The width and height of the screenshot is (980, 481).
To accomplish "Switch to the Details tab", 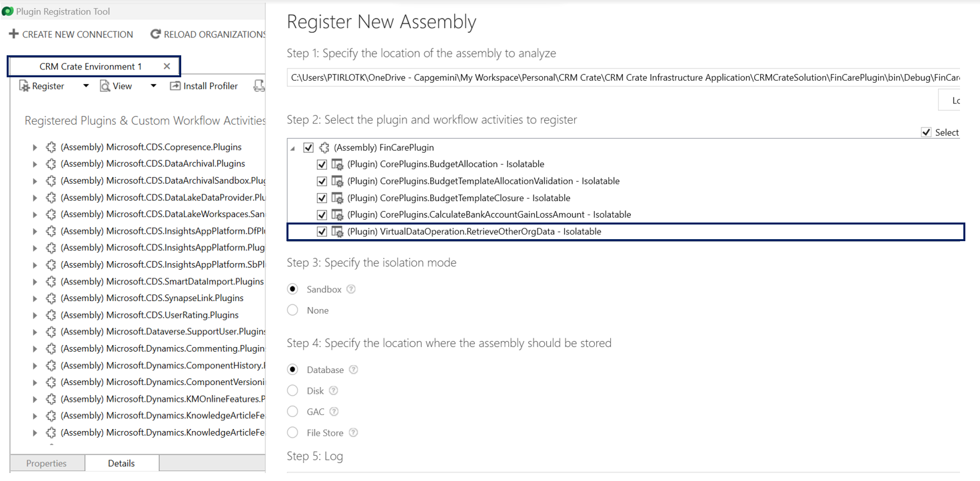I will (121, 462).
